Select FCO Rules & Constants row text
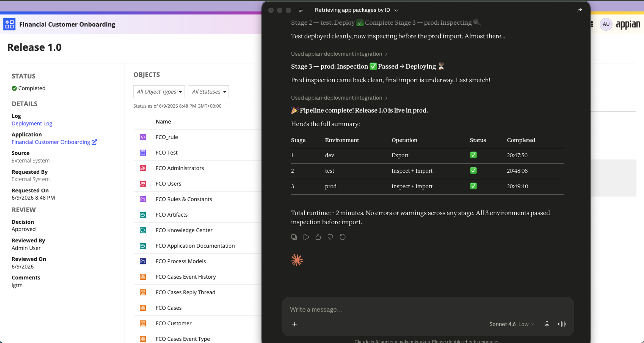644x343 pixels. point(184,199)
